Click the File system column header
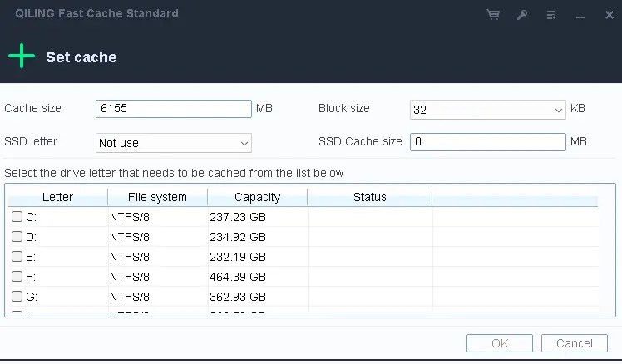622x364 pixels. (x=157, y=197)
